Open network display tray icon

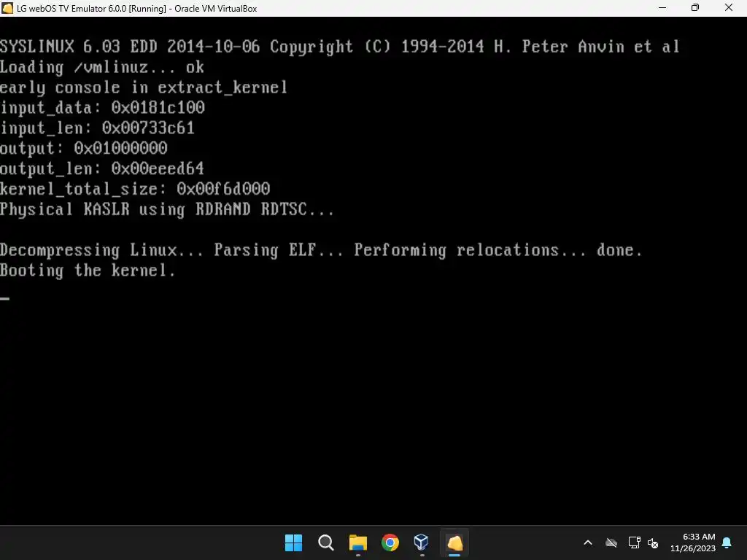tap(634, 542)
